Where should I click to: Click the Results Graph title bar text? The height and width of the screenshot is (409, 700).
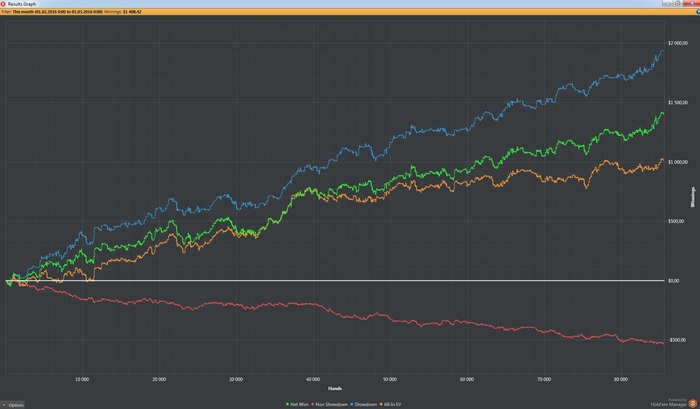22,4
